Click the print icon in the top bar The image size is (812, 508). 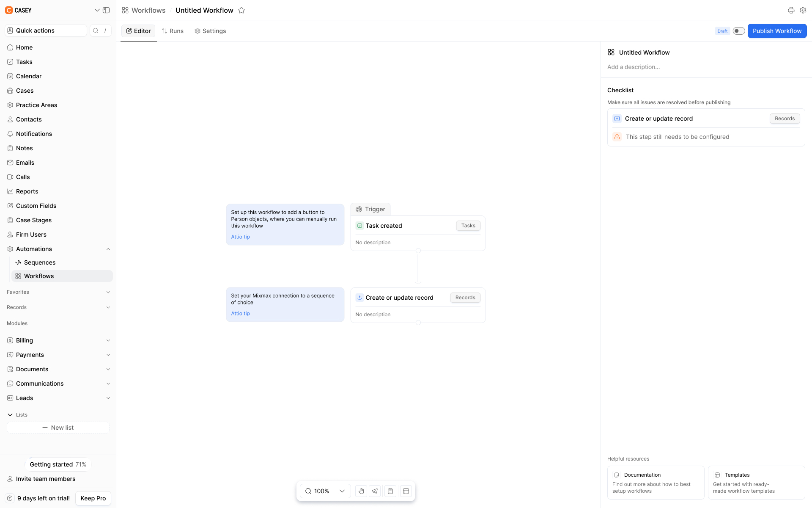[791, 10]
